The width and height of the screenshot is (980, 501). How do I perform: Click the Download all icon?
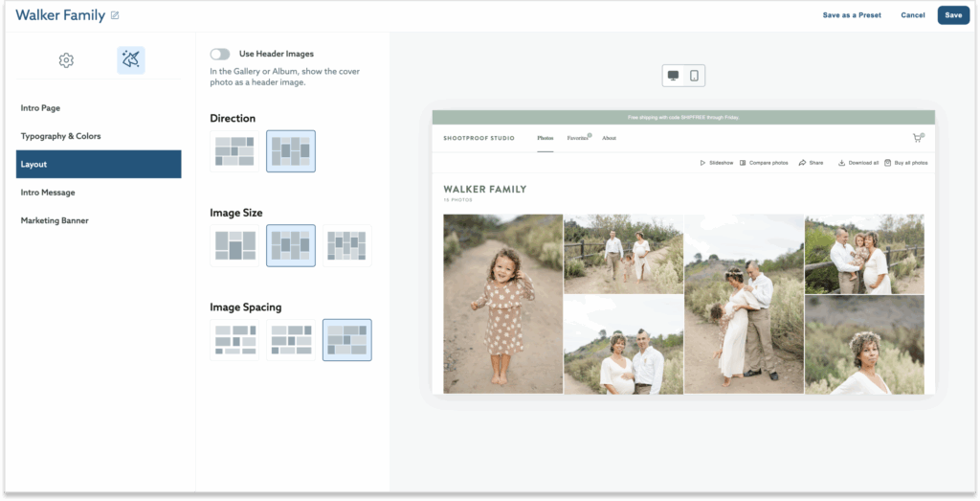[x=842, y=163]
